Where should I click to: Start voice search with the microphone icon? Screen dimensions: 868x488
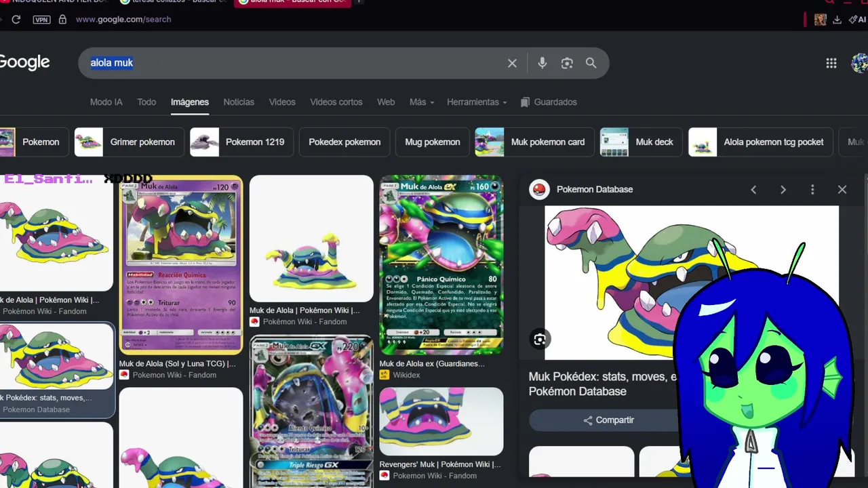pos(542,63)
